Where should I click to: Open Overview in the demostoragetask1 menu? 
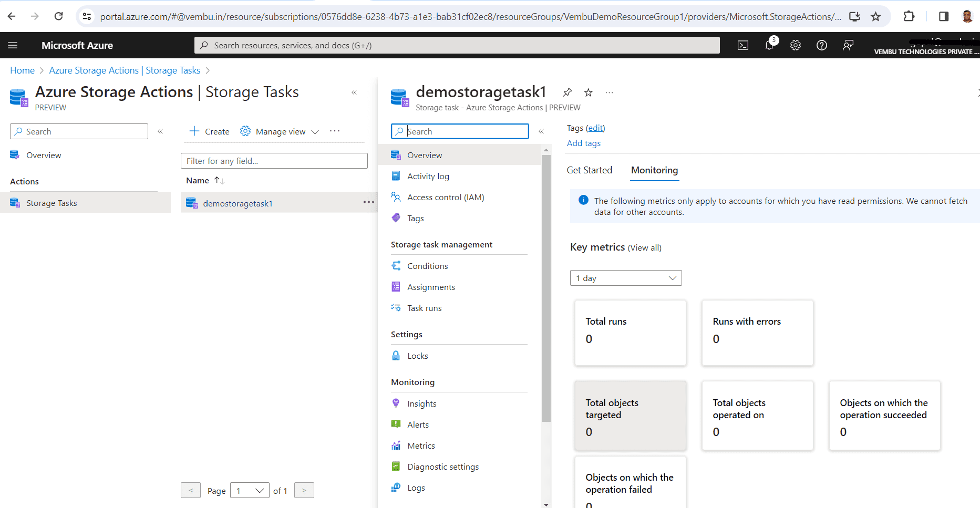coord(459,155)
